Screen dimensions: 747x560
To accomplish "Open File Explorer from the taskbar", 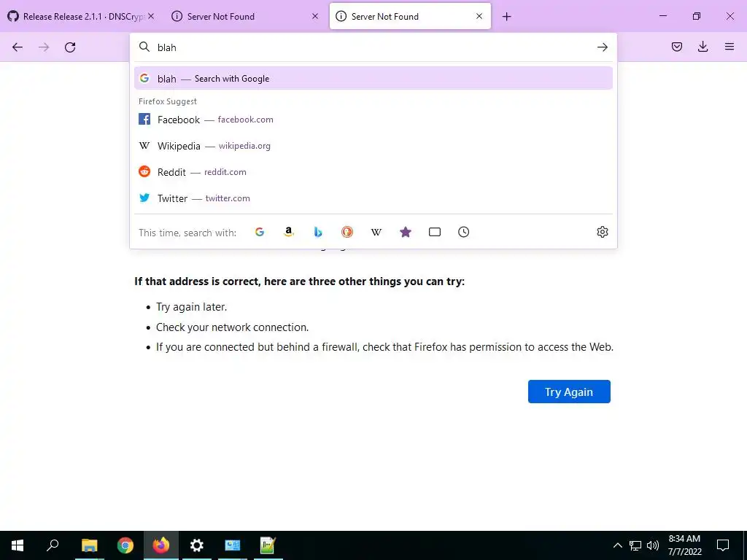I will (x=89, y=545).
